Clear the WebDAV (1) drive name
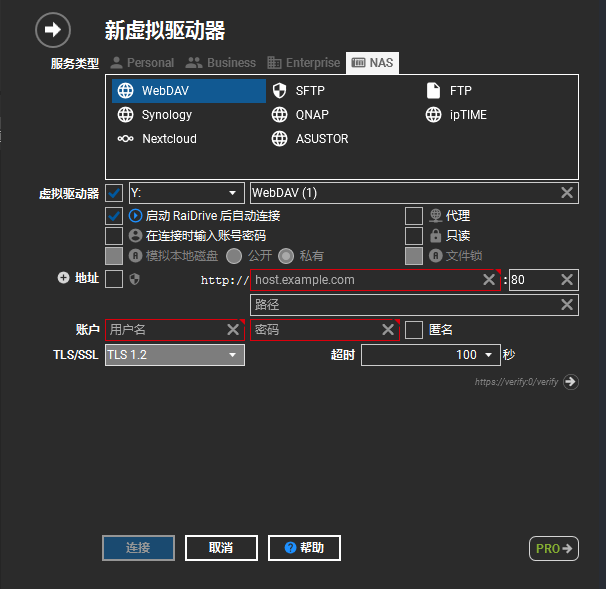 pos(567,192)
